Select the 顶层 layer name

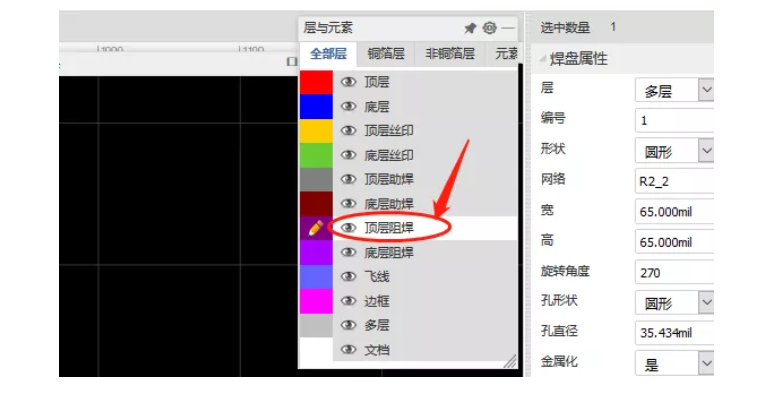[377, 82]
